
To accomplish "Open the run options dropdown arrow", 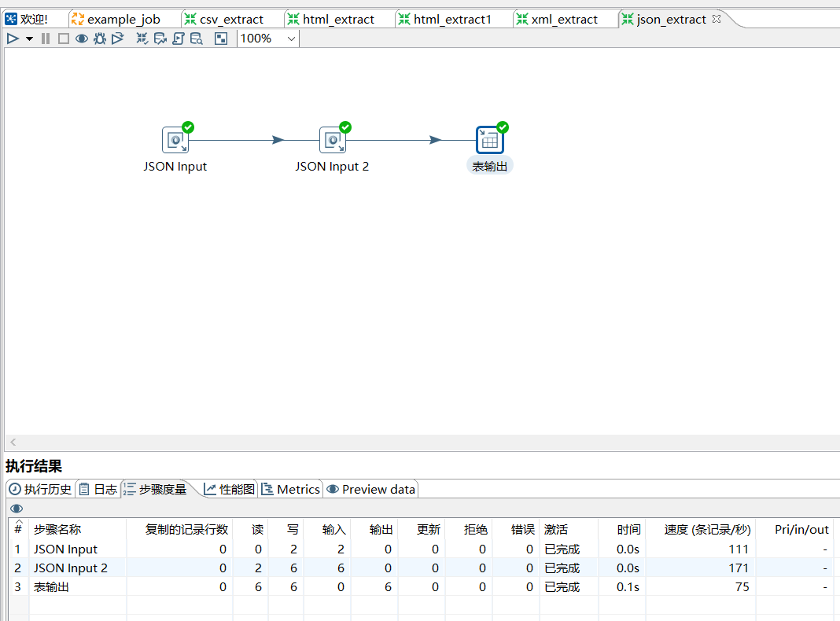I will coord(29,39).
